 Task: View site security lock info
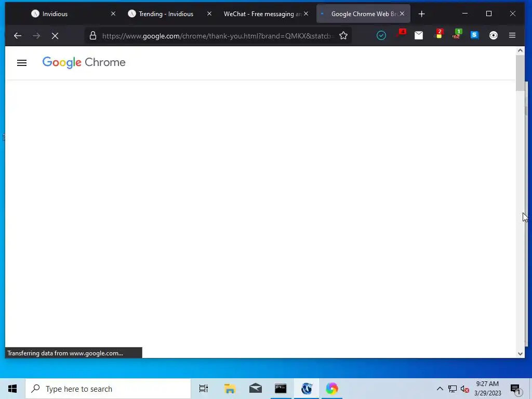[93, 36]
